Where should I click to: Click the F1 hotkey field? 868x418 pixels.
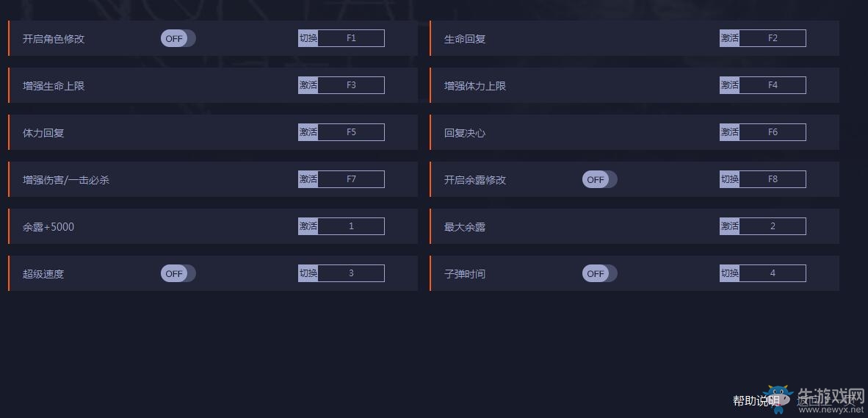point(351,38)
